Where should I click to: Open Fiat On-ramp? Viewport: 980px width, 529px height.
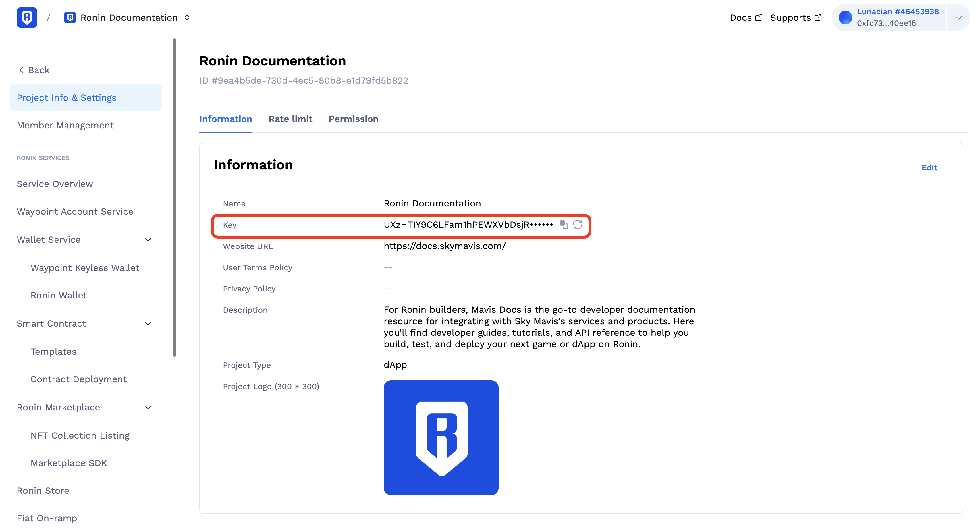tap(47, 518)
